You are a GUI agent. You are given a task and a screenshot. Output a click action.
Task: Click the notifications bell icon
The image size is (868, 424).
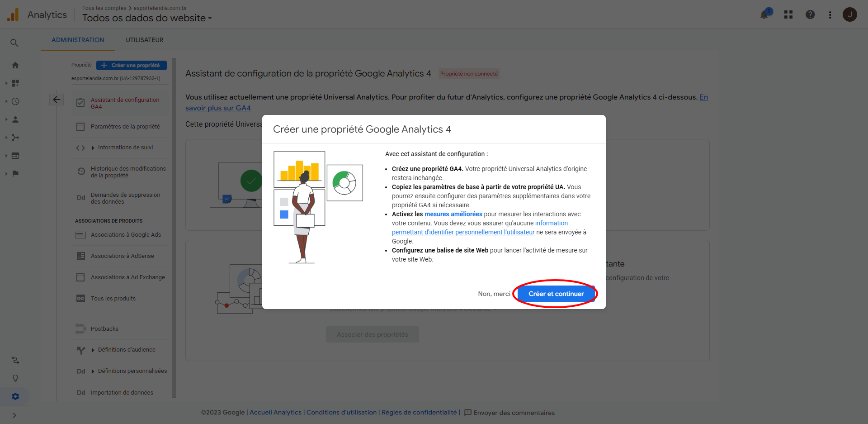click(x=764, y=14)
